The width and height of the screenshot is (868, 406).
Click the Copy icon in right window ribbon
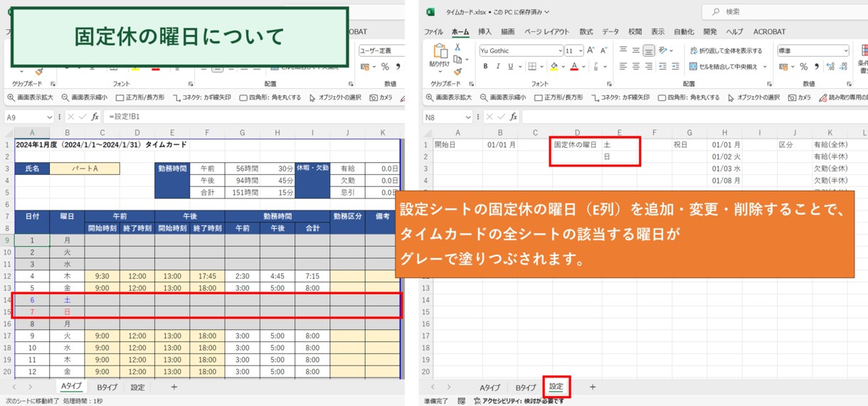coord(457,59)
